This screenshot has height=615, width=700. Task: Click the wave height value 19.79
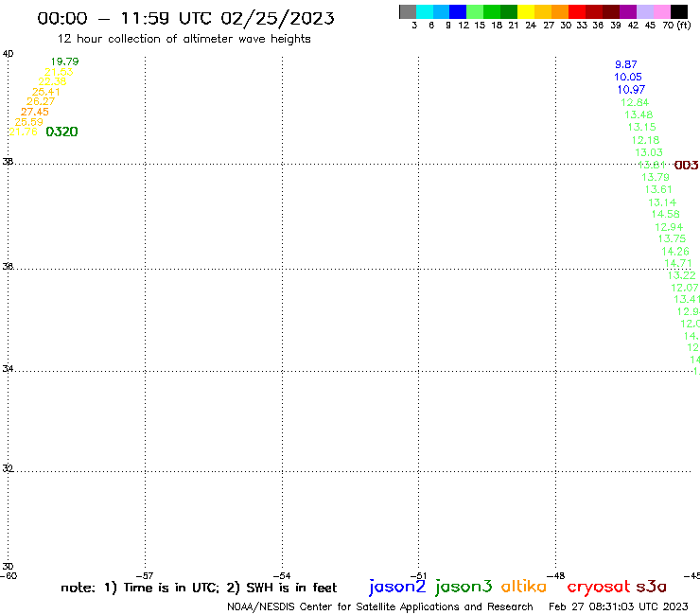[64, 61]
